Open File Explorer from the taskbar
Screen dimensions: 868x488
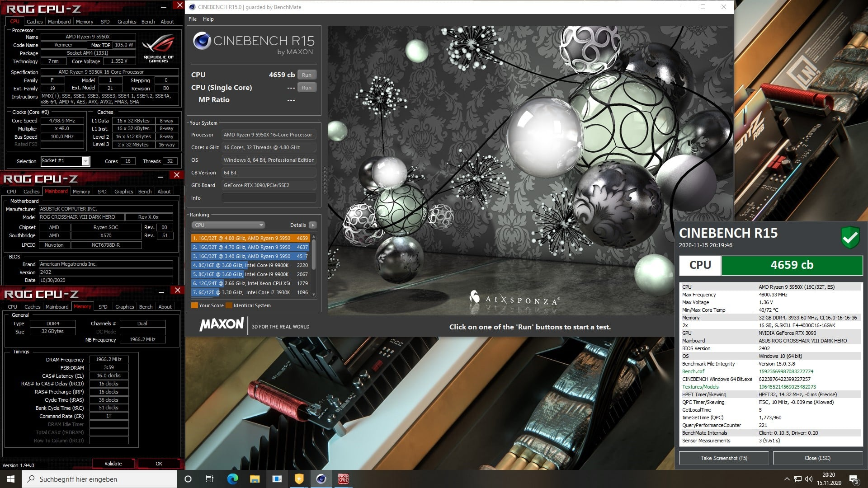tap(255, 479)
